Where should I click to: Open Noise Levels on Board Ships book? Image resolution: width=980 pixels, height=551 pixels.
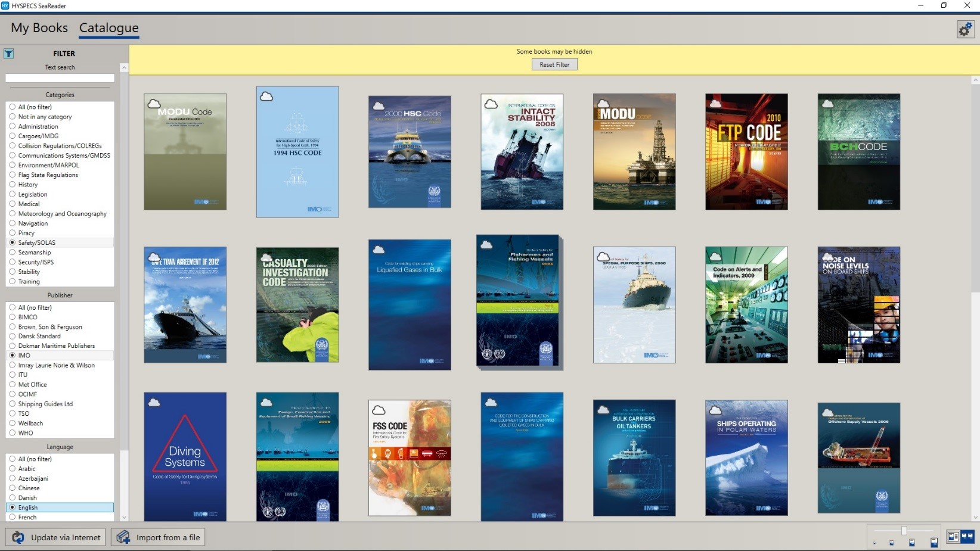(x=859, y=305)
